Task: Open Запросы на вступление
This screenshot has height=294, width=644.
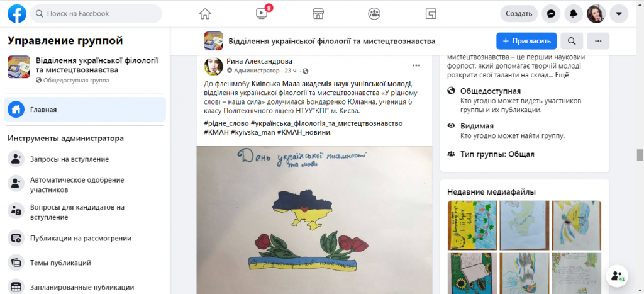Action: [x=85, y=159]
